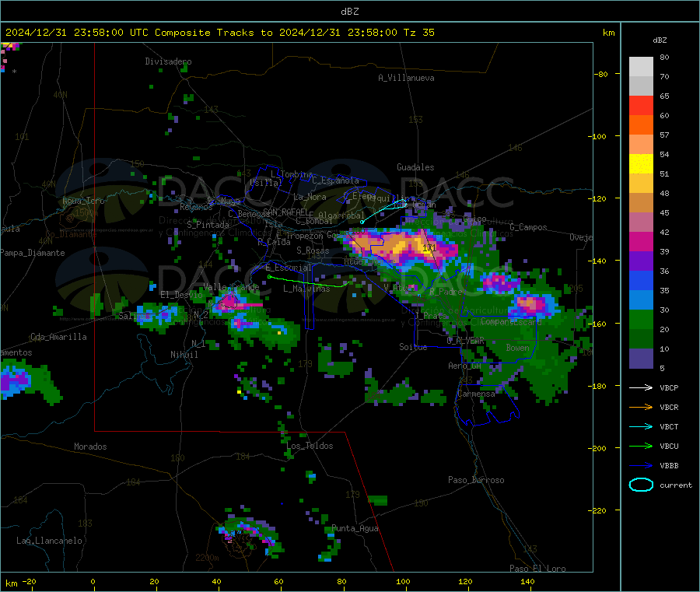Viewport: 700px width, 592px height.
Task: Click the R_Padre location label
Action: tap(446, 292)
